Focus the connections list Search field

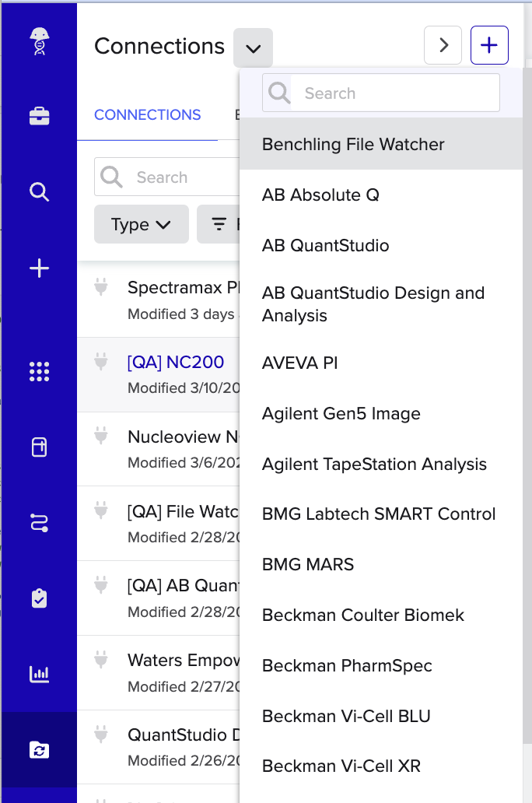[167, 177]
